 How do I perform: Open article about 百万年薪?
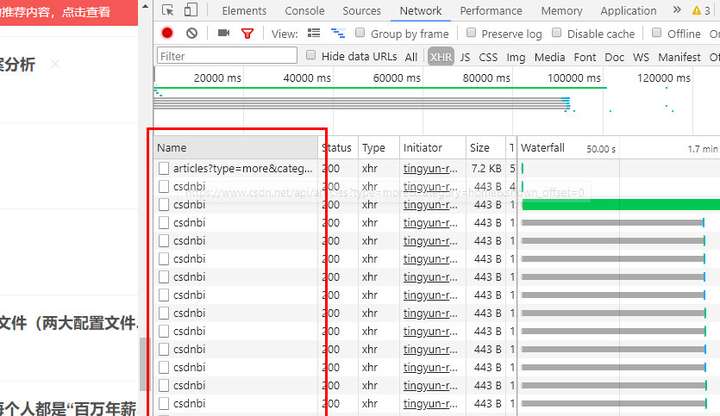point(68,408)
